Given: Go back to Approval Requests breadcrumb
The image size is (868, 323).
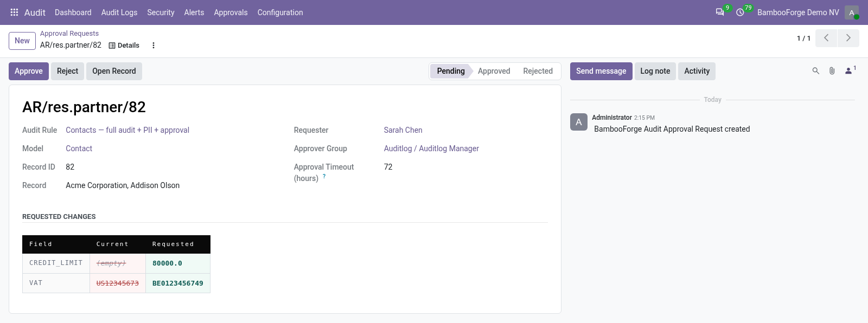Looking at the screenshot, I should (x=69, y=33).
